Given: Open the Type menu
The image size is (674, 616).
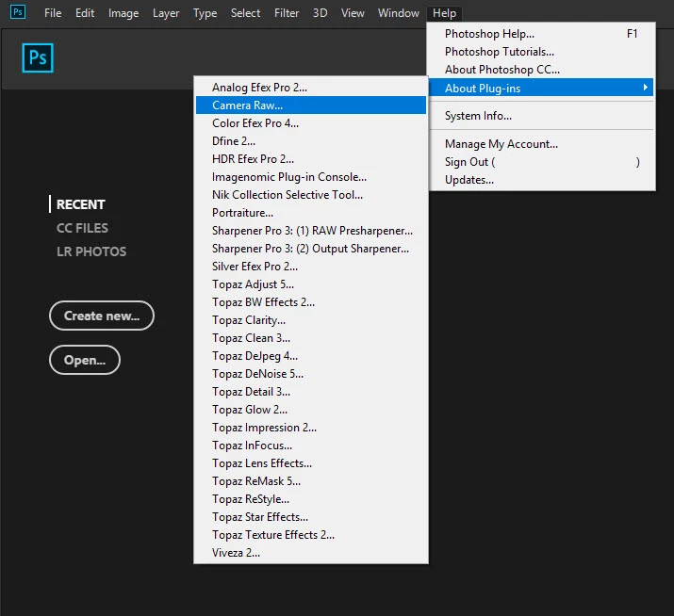Looking at the screenshot, I should pos(205,13).
